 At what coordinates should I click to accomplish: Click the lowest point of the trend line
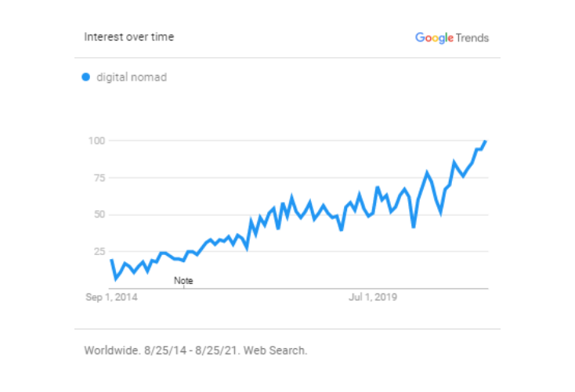coord(116,279)
